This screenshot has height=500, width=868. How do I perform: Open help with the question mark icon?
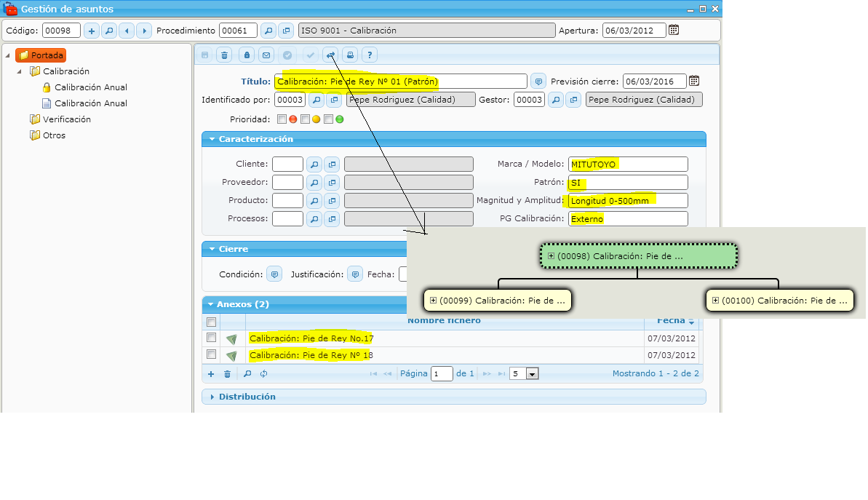coord(370,55)
